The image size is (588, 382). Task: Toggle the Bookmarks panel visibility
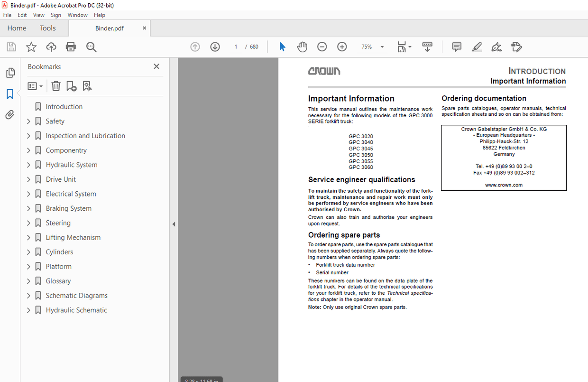click(x=10, y=94)
